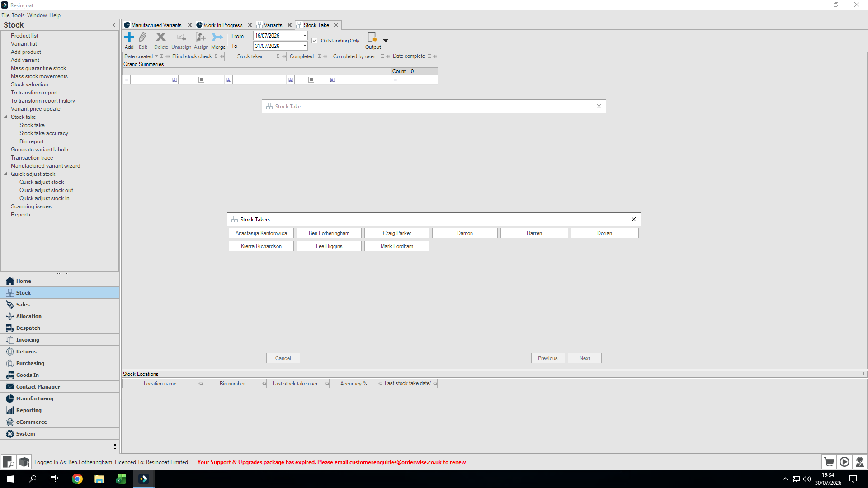Open the Sales module
This screenshot has width=868, height=488.
pos(60,305)
